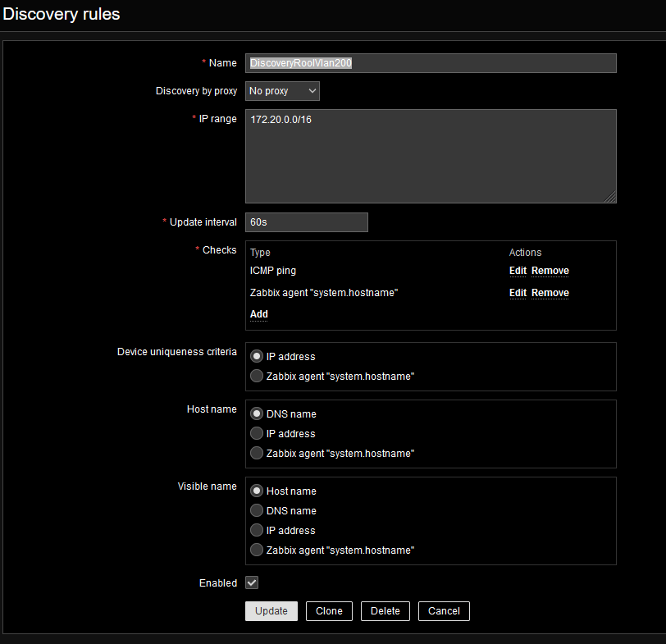Image resolution: width=666 pixels, height=644 pixels.
Task: Select Zabbix agent as device uniqueness criteria
Action: 257,377
